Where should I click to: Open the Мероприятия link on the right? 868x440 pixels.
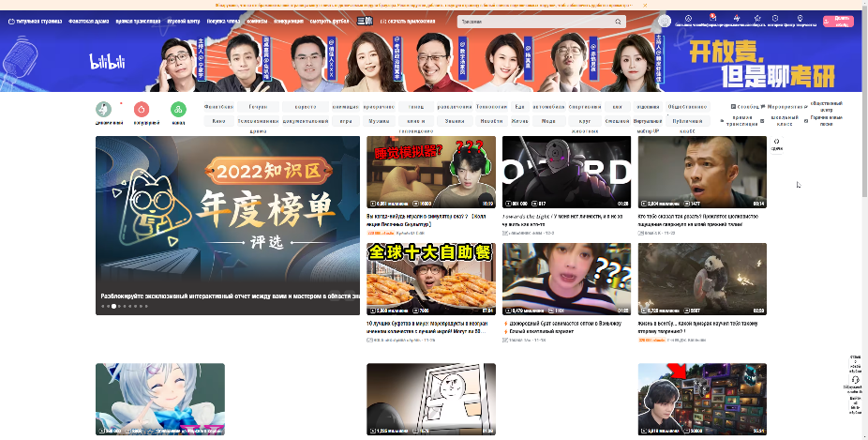(784, 106)
